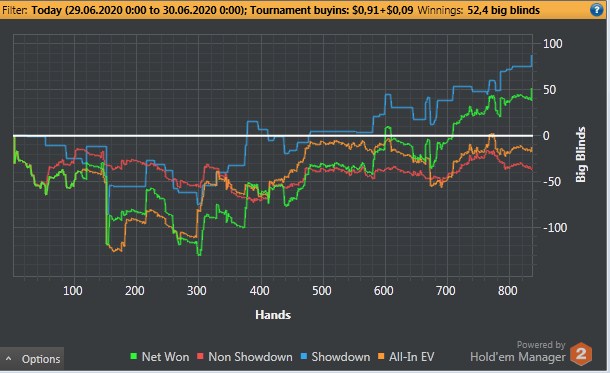Click the 300 label on hands axis

[x=197, y=291]
